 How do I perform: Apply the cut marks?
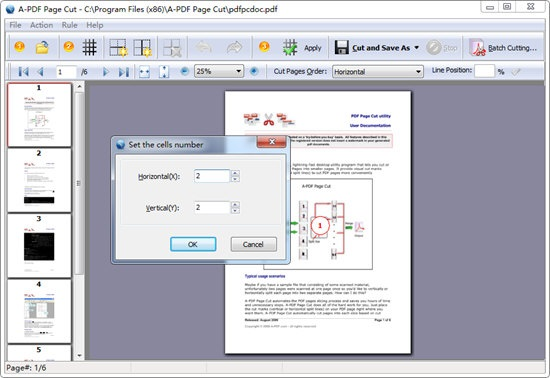[x=303, y=48]
